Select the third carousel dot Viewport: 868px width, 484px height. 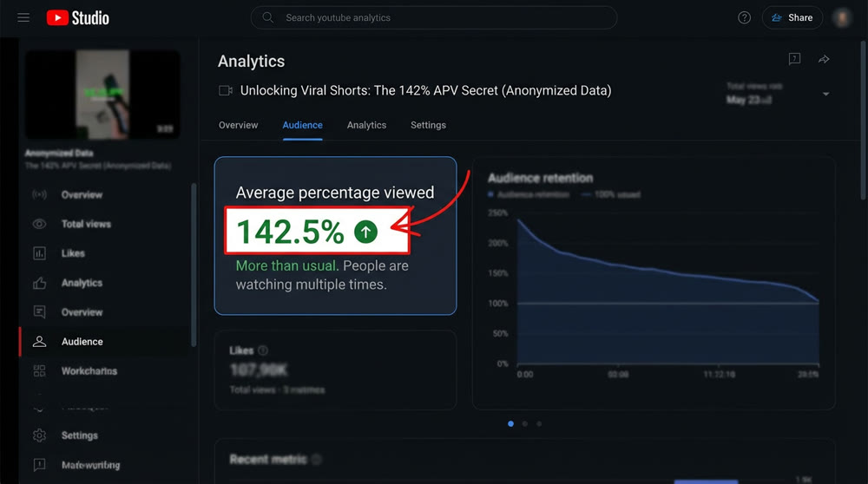click(x=539, y=423)
